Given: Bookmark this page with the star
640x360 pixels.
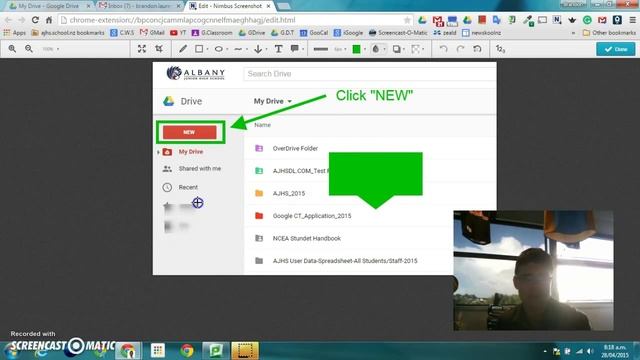Looking at the screenshot, I should click(x=407, y=20).
